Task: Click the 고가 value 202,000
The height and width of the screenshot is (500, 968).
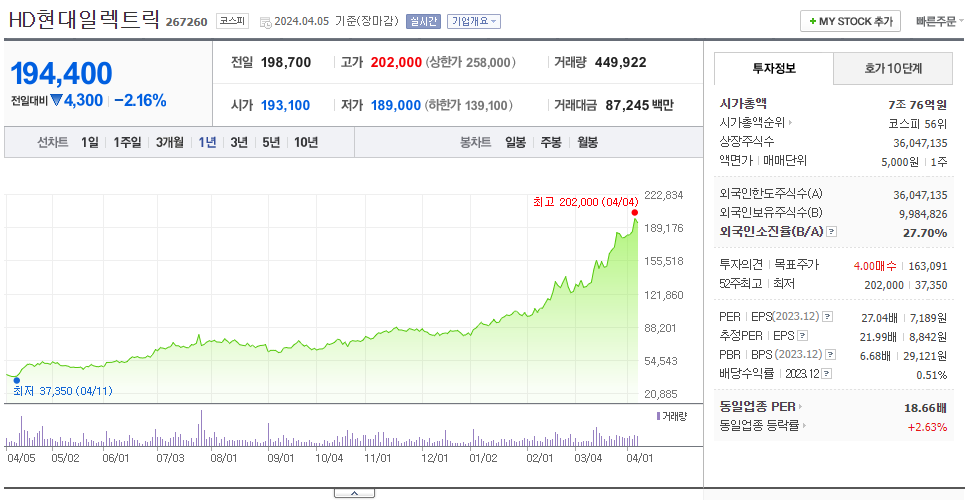Action: coord(396,62)
